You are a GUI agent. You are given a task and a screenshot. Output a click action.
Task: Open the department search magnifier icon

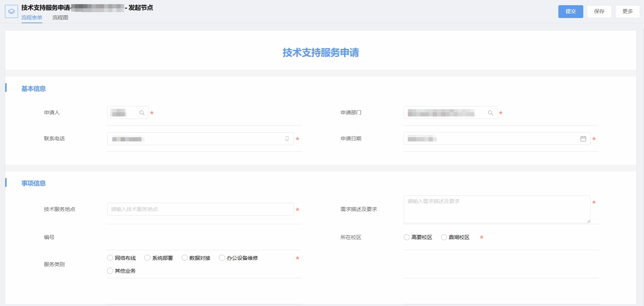pyautogui.click(x=490, y=113)
